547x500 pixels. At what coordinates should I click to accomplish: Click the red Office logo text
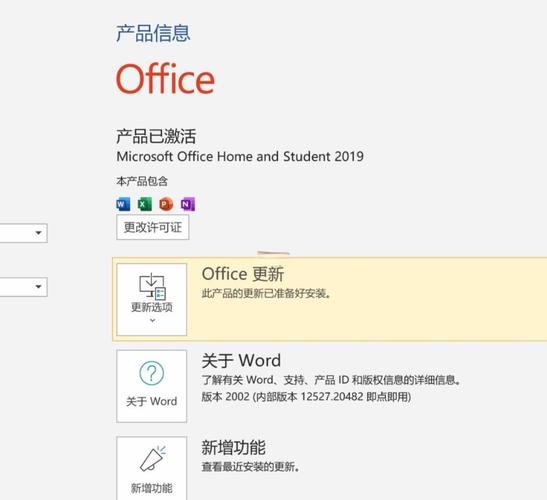[x=165, y=79]
